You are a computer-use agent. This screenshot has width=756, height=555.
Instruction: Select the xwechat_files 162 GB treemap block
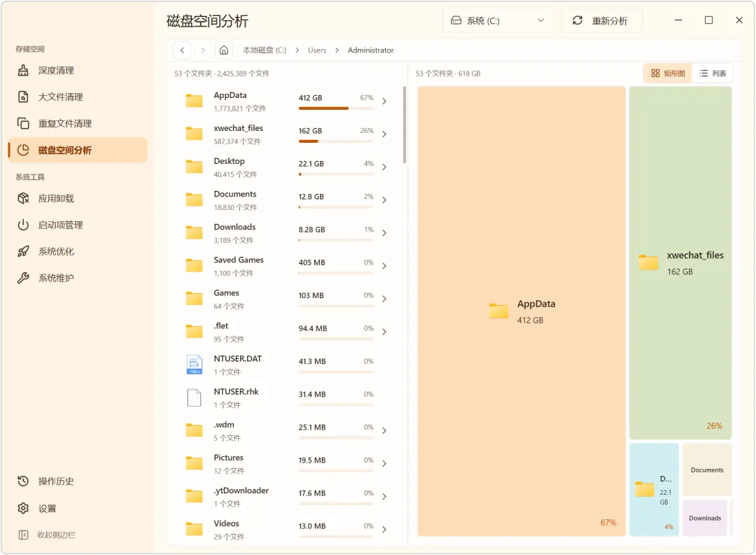point(680,262)
